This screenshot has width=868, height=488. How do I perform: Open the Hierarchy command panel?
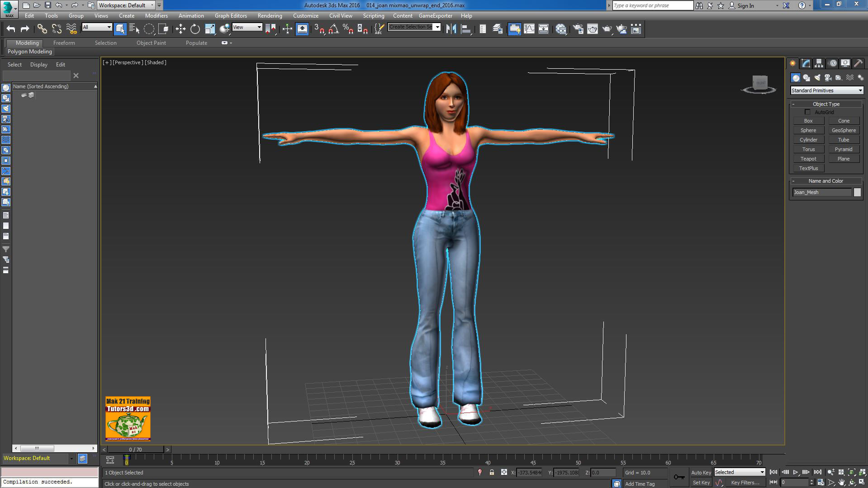(x=819, y=63)
